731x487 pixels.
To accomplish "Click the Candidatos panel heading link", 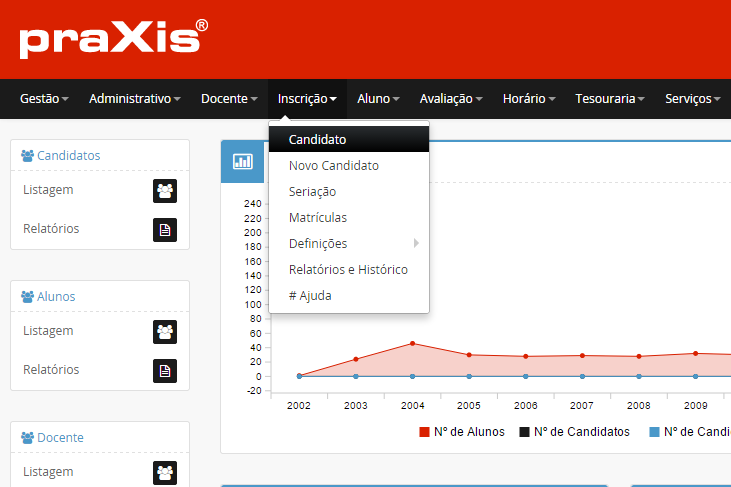I will [68, 156].
